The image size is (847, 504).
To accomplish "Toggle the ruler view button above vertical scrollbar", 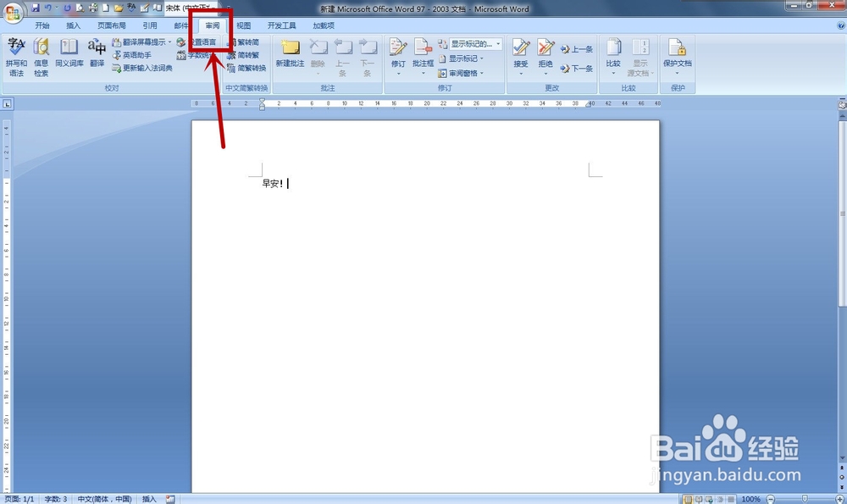I will 842,104.
